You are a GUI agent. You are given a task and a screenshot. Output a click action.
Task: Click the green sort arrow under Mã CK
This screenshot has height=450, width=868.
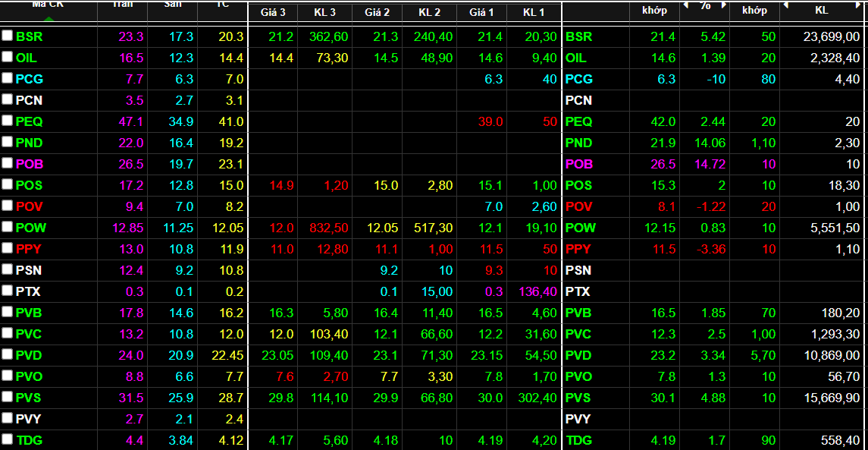point(48,18)
